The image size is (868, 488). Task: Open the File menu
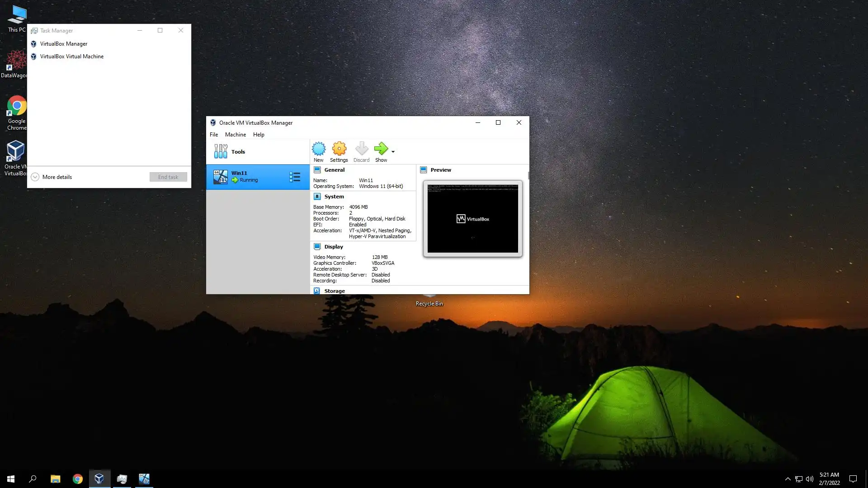pos(214,135)
